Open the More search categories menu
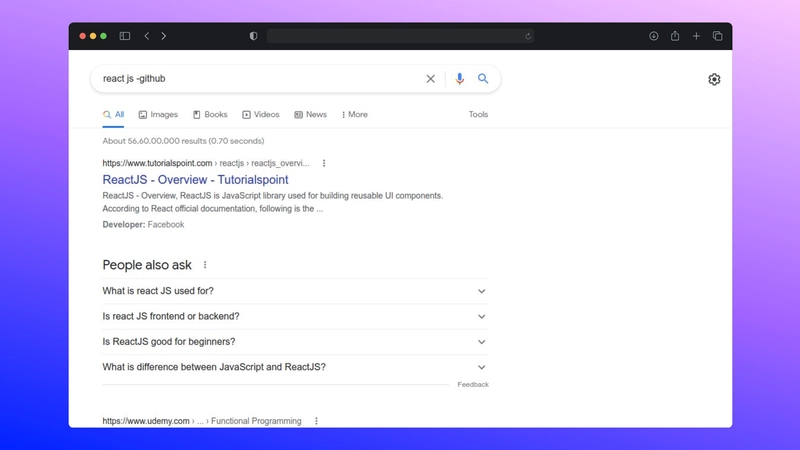Viewport: 800px width, 450px height. point(355,115)
